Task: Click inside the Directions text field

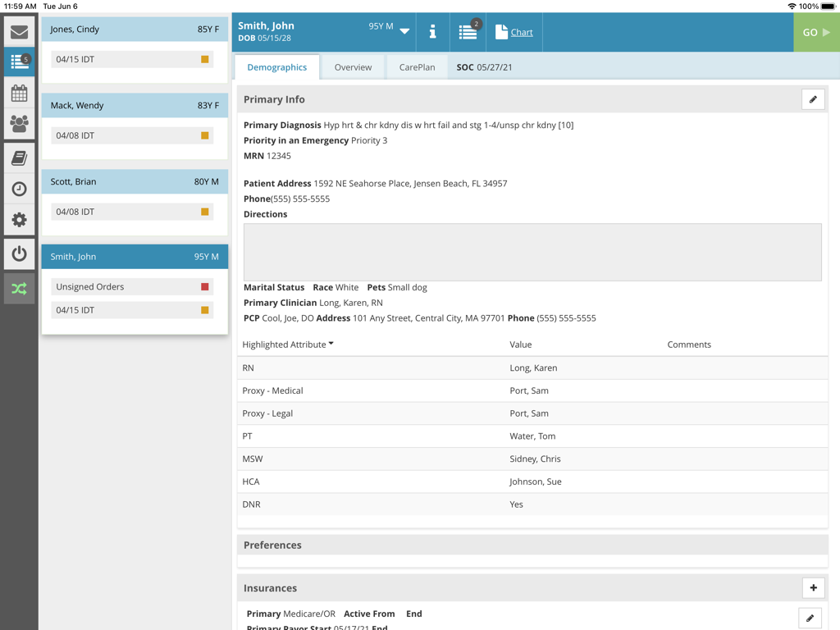Action: coord(530,251)
